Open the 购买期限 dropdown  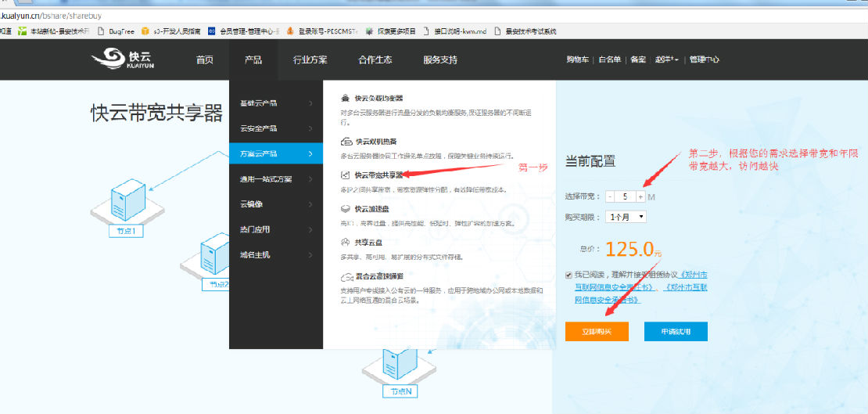[626, 216]
